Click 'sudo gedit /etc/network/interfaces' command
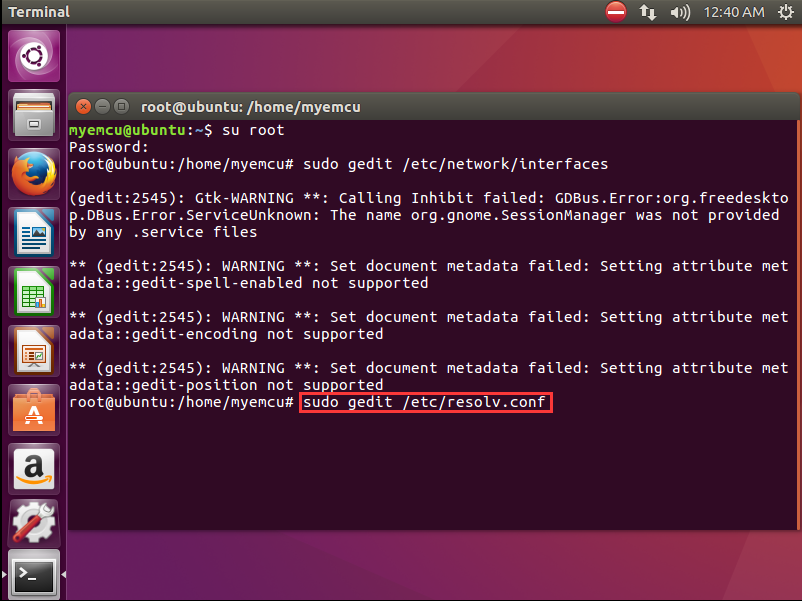The height and width of the screenshot is (601, 802). pos(456,164)
